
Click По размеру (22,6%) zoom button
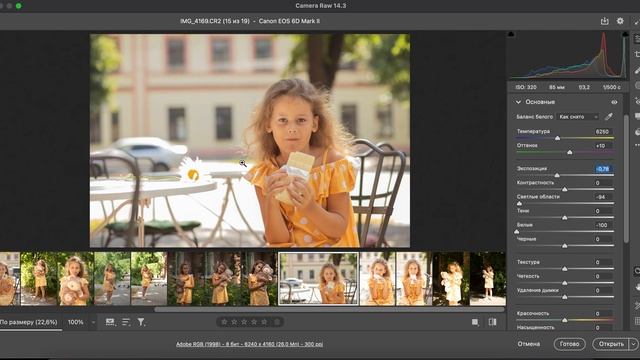click(29, 322)
